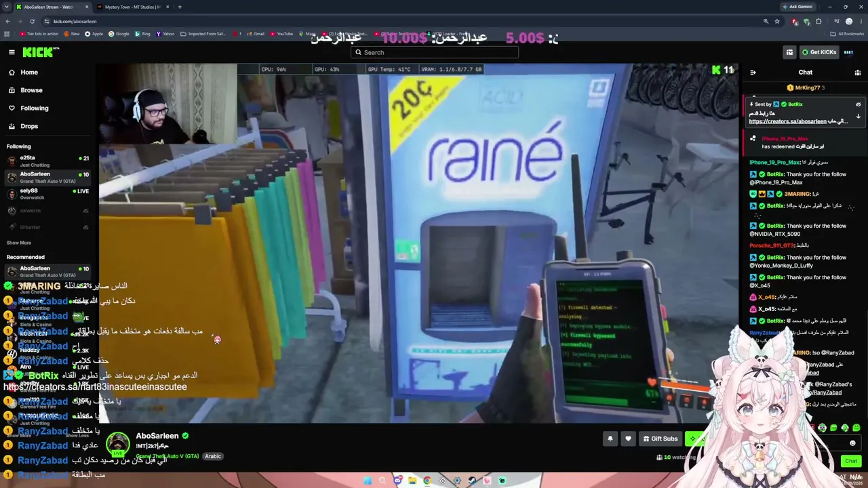
Task: Click the heart follow button
Action: (628, 439)
